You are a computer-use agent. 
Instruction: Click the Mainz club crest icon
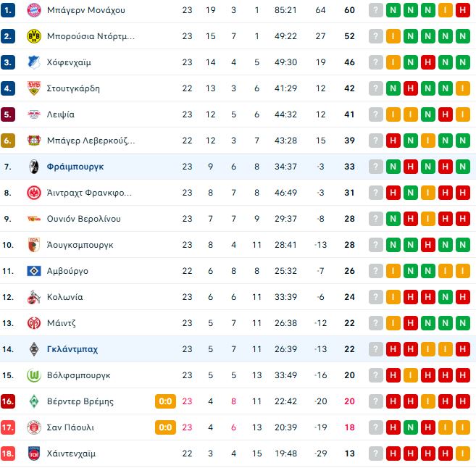[x=33, y=323]
